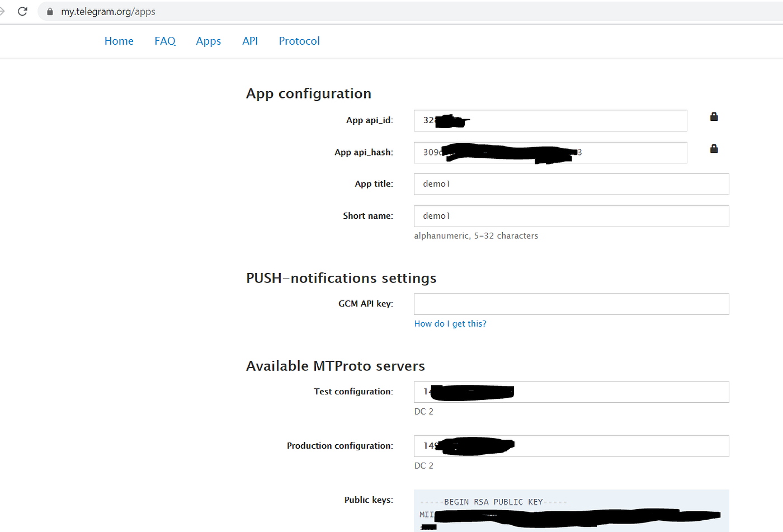Click the empty GCM API key field
Viewport: 783px width, 532px height.
572,304
